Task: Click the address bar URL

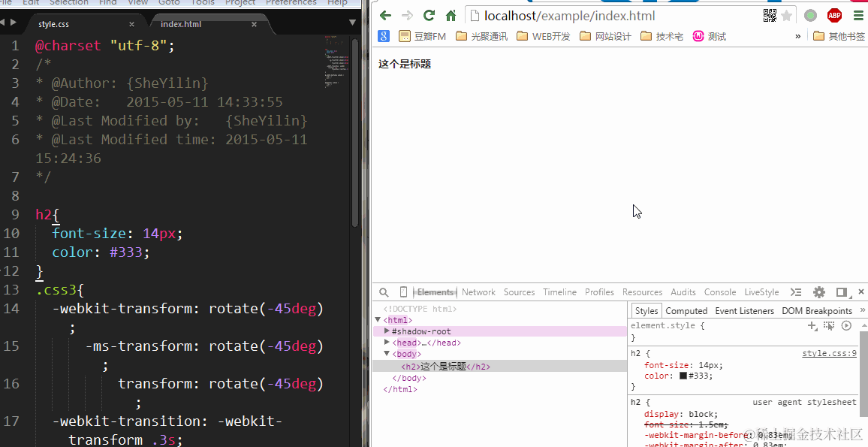Action: tap(570, 16)
